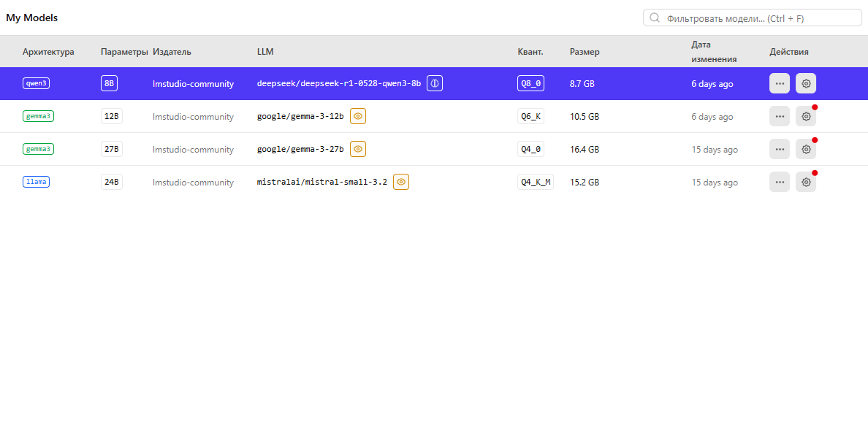Click vision eye icon beside gemma-3-27b
The width and height of the screenshot is (868, 422).
pos(358,149)
